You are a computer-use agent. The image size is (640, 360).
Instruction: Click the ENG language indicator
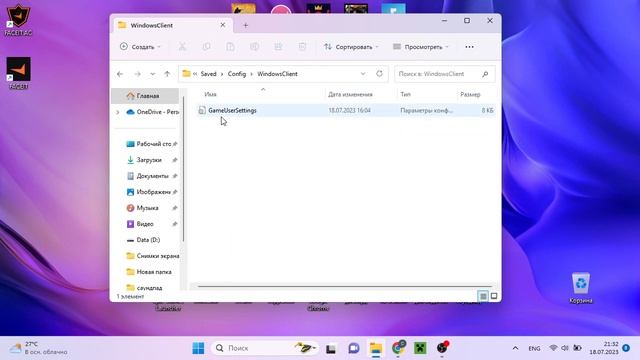coord(534,349)
